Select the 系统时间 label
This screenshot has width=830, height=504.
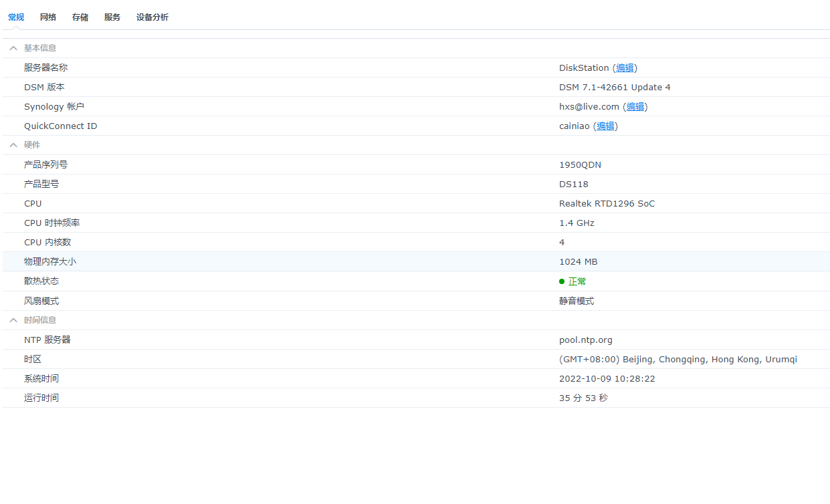[x=41, y=378]
